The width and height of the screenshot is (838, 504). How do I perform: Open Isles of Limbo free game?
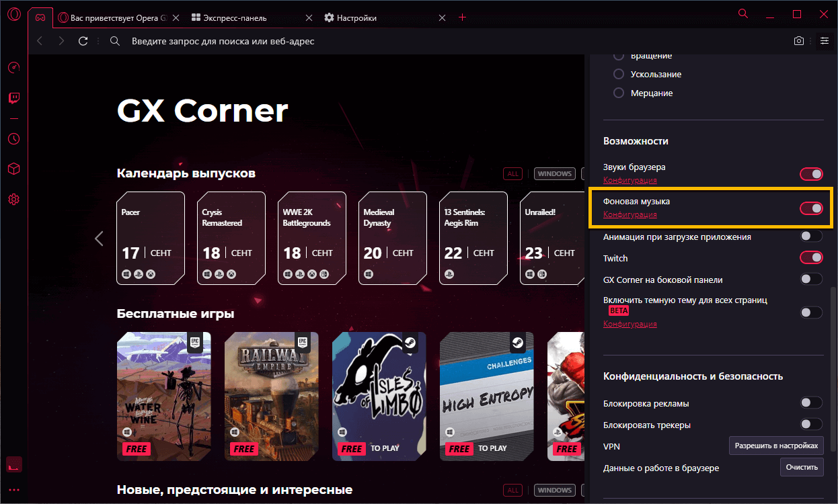379,396
